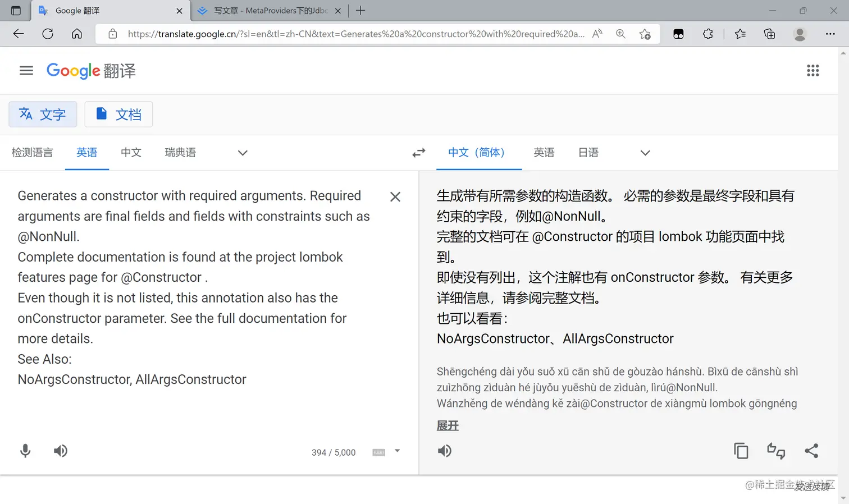View site information lock icon
The image size is (849, 504).
click(x=113, y=34)
